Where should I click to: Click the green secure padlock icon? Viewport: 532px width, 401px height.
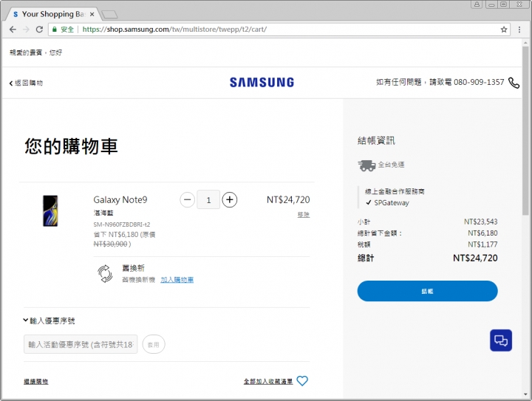tap(54, 30)
